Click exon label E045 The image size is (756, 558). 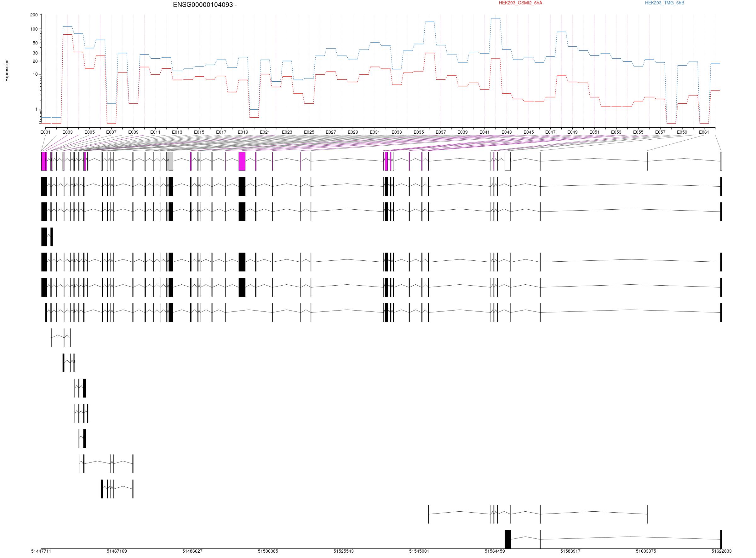pos(529,132)
